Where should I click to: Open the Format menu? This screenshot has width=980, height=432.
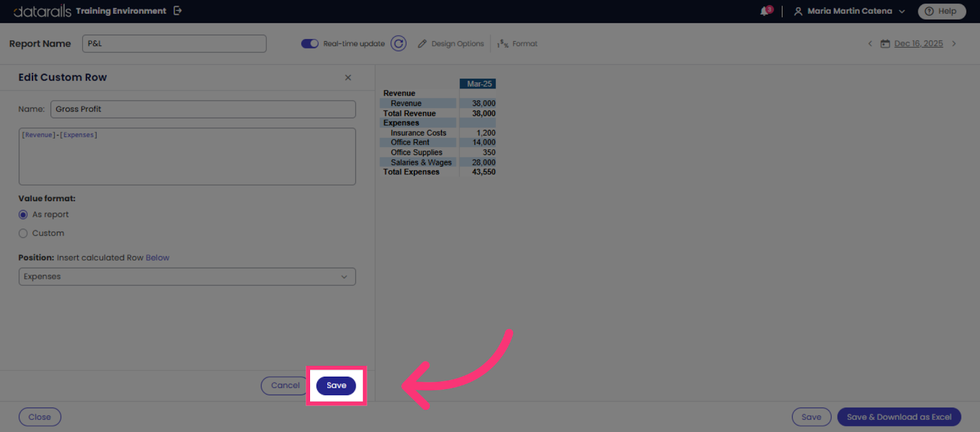click(518, 44)
